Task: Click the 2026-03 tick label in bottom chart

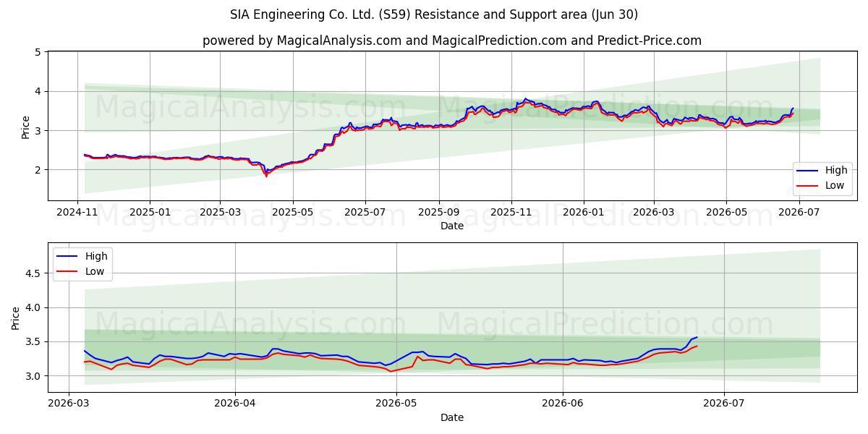Action: [x=68, y=404]
